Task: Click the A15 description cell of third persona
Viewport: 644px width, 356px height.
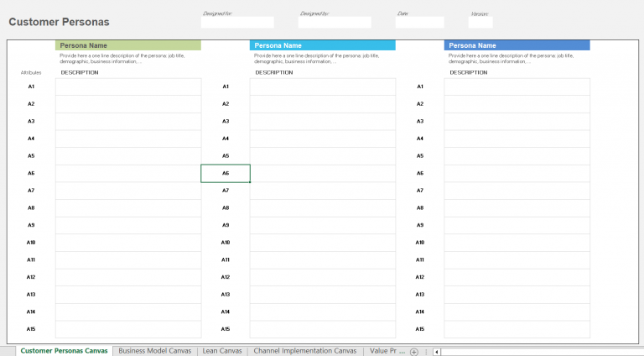Action: coord(517,329)
